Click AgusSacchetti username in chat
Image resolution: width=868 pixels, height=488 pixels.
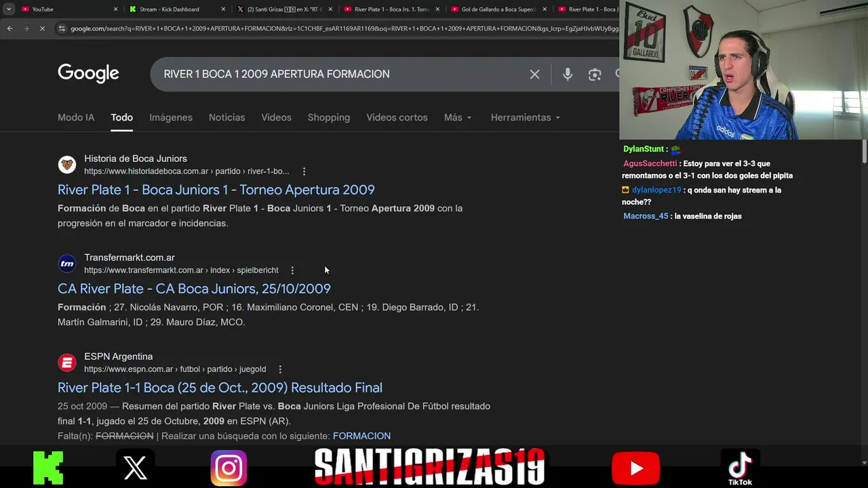coord(650,163)
